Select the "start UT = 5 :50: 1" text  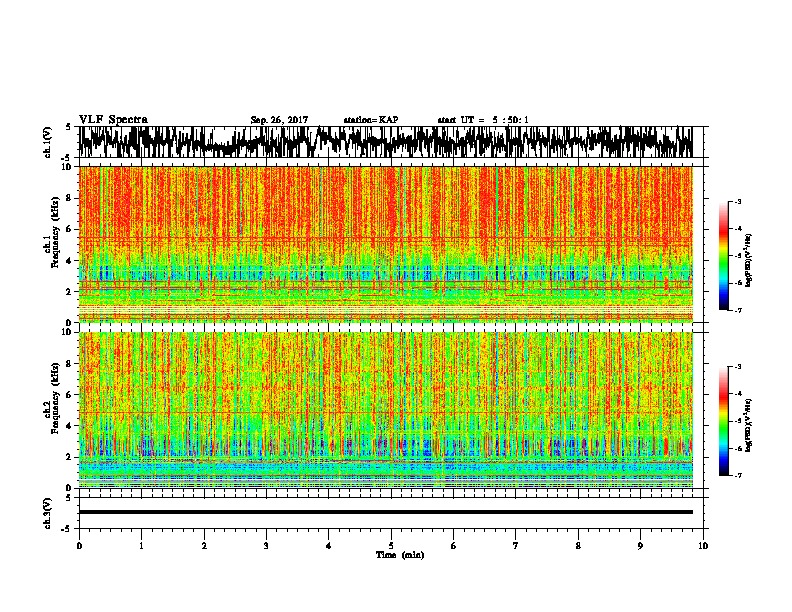(483, 120)
